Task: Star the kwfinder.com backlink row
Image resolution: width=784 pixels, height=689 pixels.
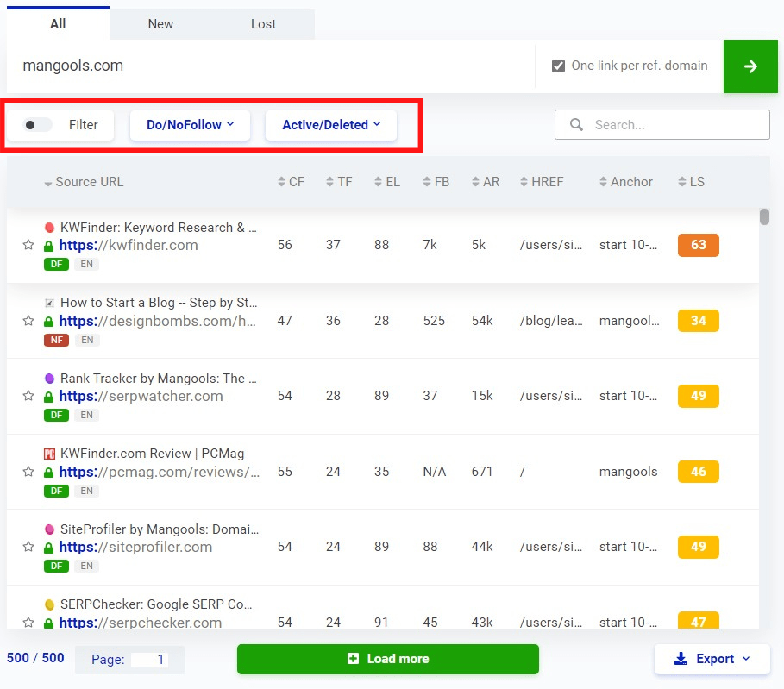Action: [x=28, y=245]
